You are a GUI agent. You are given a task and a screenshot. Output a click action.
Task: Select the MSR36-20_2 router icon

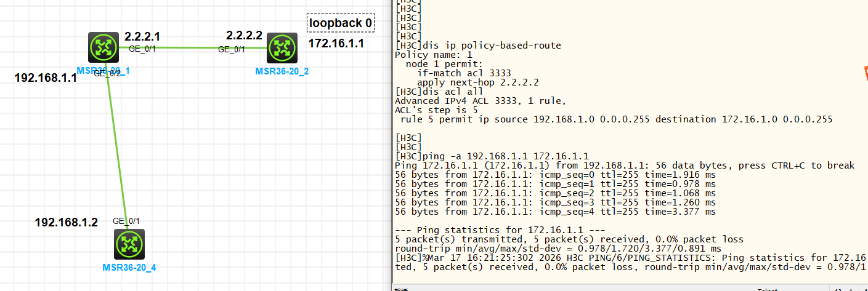click(x=282, y=48)
